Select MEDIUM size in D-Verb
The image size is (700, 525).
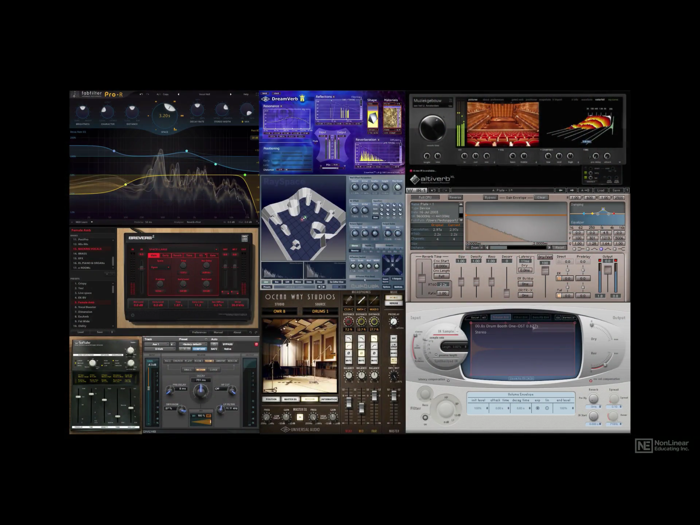point(200,370)
